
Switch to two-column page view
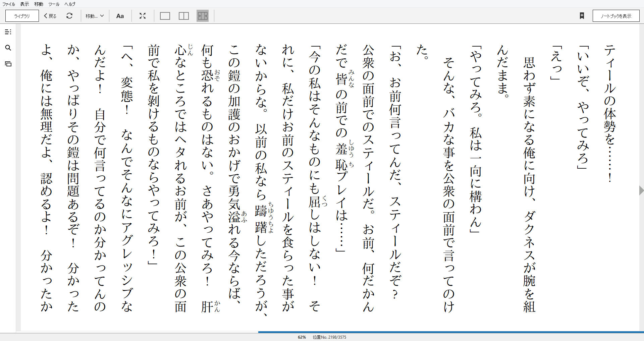[183, 16]
